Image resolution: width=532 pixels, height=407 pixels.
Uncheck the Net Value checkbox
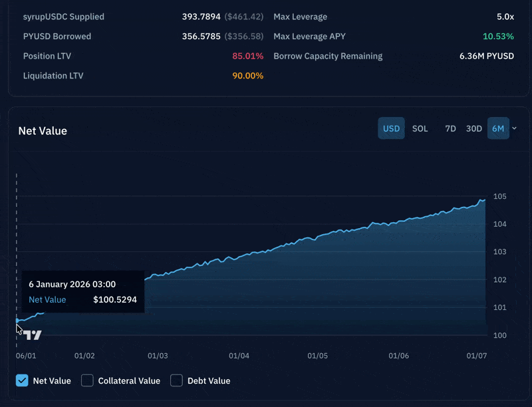pos(22,380)
